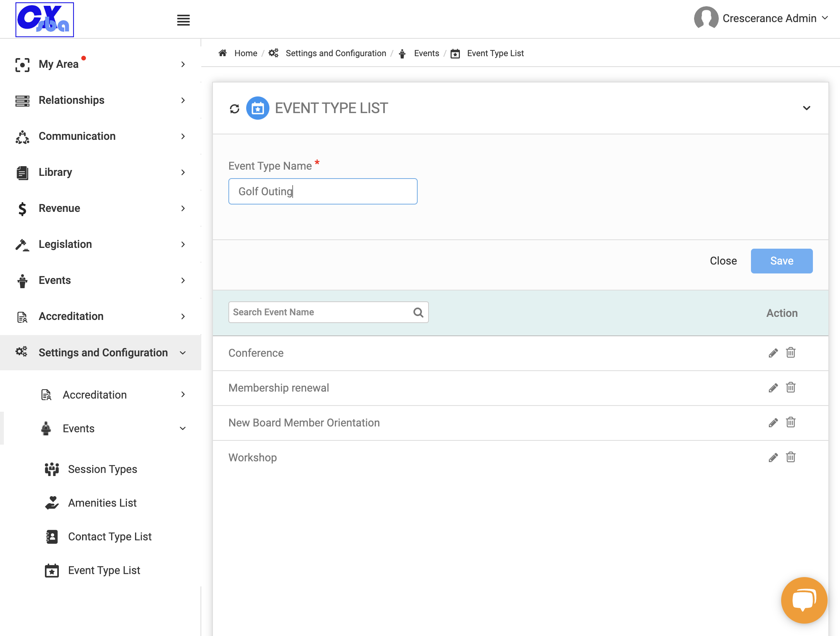Screen dimensions: 840x636
Task: Open the Legislation menu
Action: [101, 244]
